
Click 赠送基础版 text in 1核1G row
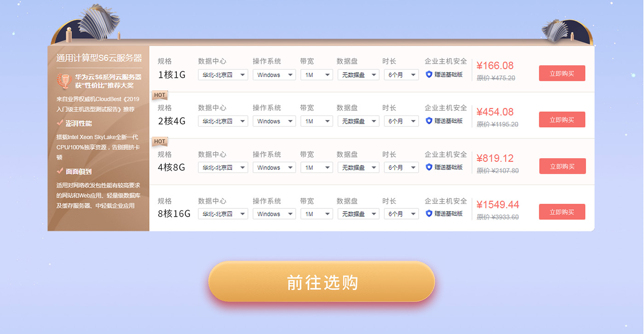point(448,75)
